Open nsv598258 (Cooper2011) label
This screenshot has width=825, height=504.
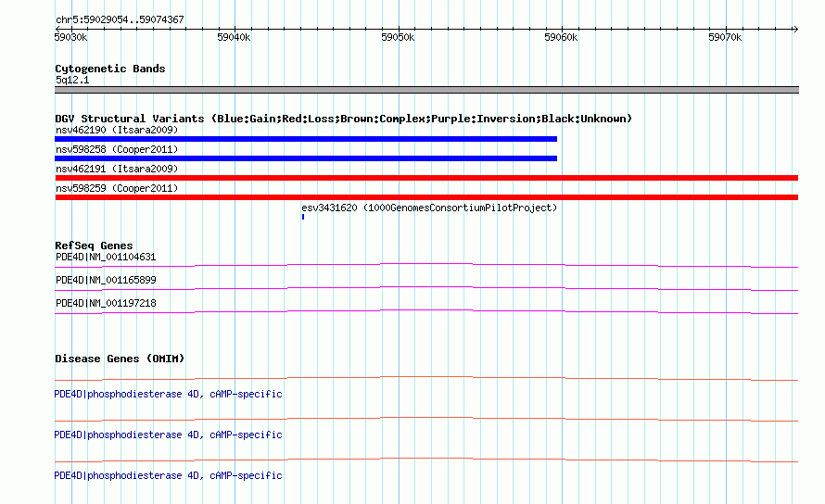117,149
